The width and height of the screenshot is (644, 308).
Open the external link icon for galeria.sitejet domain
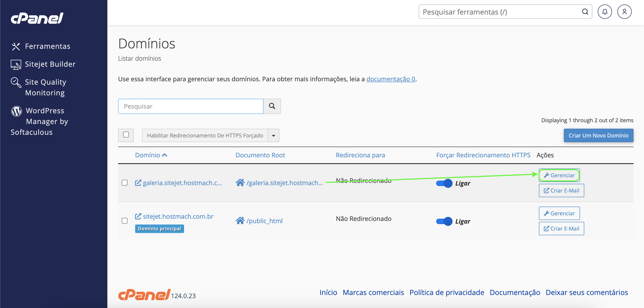pyautogui.click(x=138, y=183)
